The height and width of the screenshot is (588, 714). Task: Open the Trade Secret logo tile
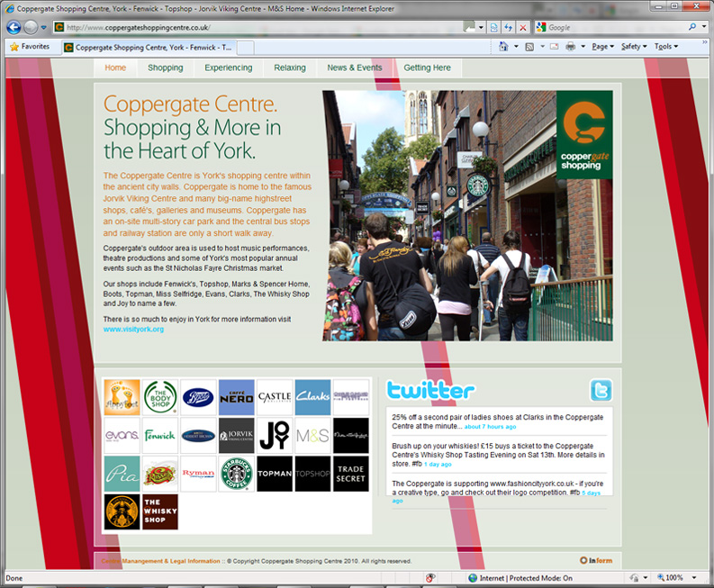pyautogui.click(x=350, y=474)
